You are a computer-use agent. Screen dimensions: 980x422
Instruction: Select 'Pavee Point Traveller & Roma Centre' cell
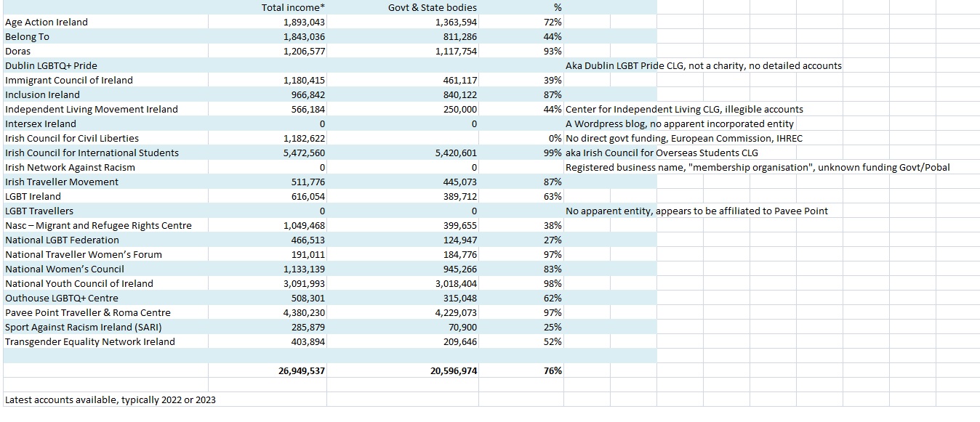(105, 312)
